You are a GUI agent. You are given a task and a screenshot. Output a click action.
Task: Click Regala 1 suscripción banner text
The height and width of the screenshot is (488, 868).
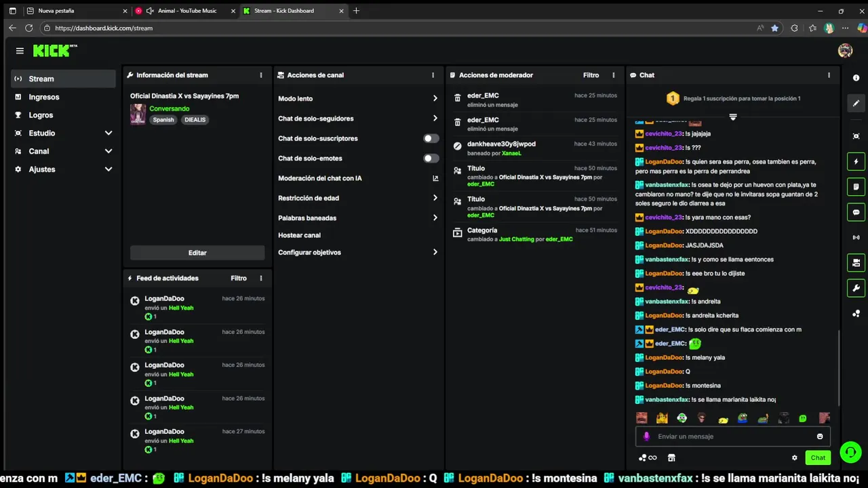coord(742,98)
